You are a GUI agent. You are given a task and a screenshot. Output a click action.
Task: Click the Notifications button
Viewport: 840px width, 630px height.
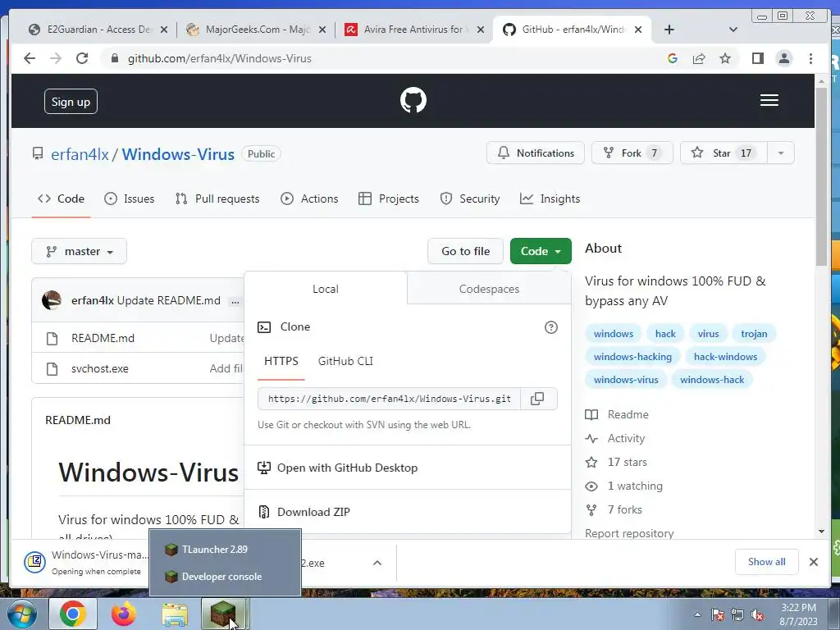pos(535,153)
